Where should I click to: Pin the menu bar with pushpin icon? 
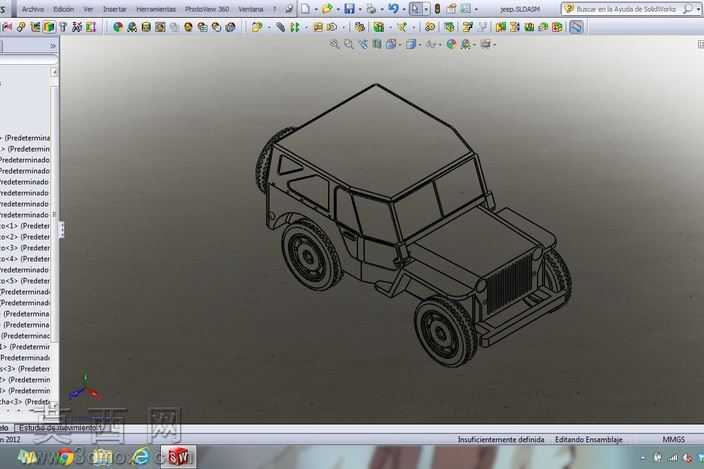[x=290, y=9]
